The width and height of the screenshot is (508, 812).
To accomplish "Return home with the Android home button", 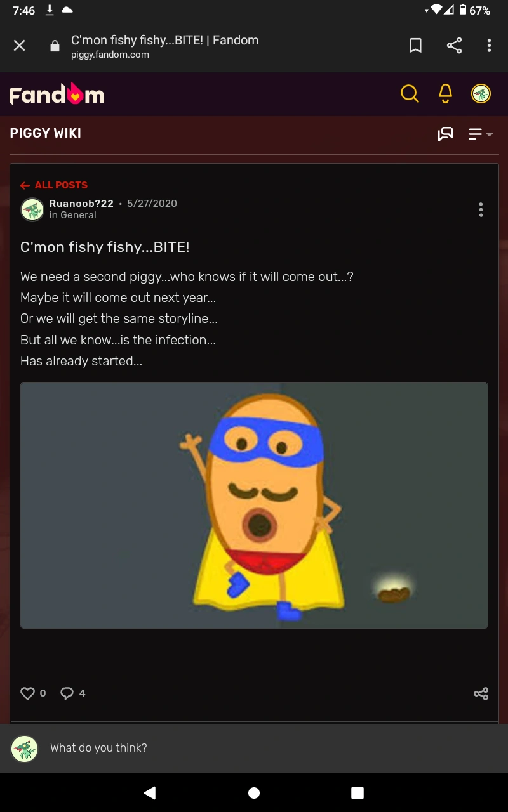I will coord(254,792).
